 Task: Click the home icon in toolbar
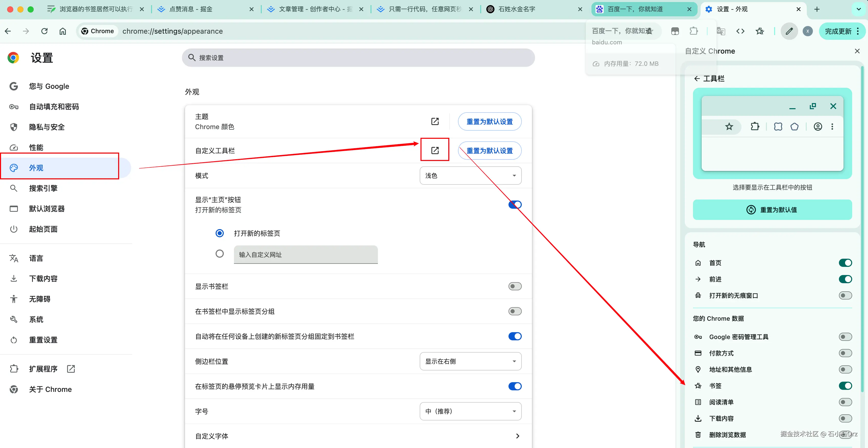[x=63, y=31]
